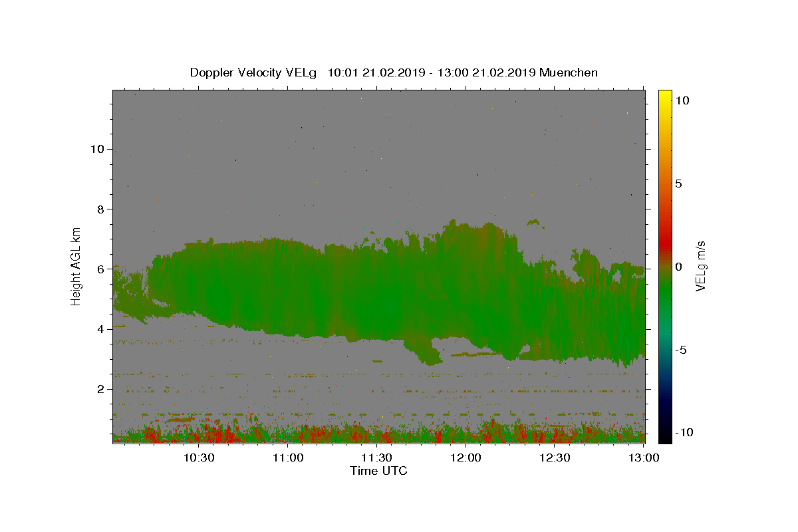This screenshot has width=798, height=532.
Task: Click the 11:00 time tick label
Action: [288, 458]
